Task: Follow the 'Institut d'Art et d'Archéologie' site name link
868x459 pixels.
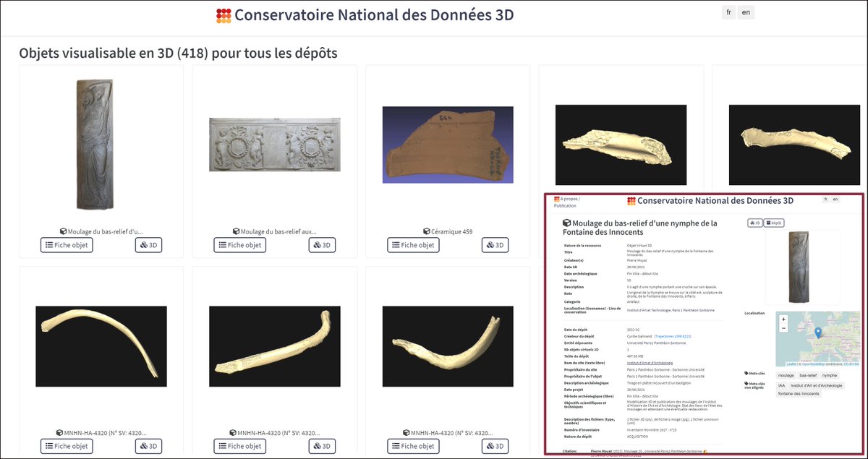Action: 650,363
